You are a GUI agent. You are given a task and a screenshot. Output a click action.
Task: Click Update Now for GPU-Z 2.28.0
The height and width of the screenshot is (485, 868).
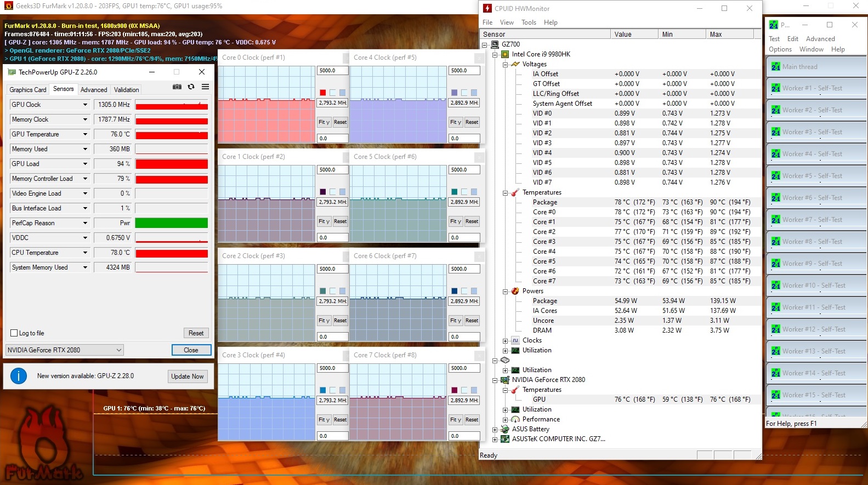(x=188, y=376)
